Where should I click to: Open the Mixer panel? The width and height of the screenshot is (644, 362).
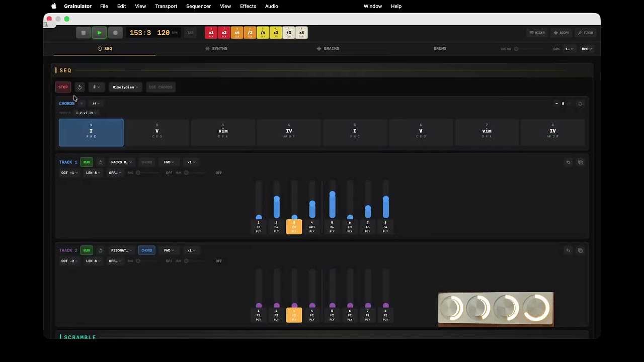pyautogui.click(x=537, y=33)
